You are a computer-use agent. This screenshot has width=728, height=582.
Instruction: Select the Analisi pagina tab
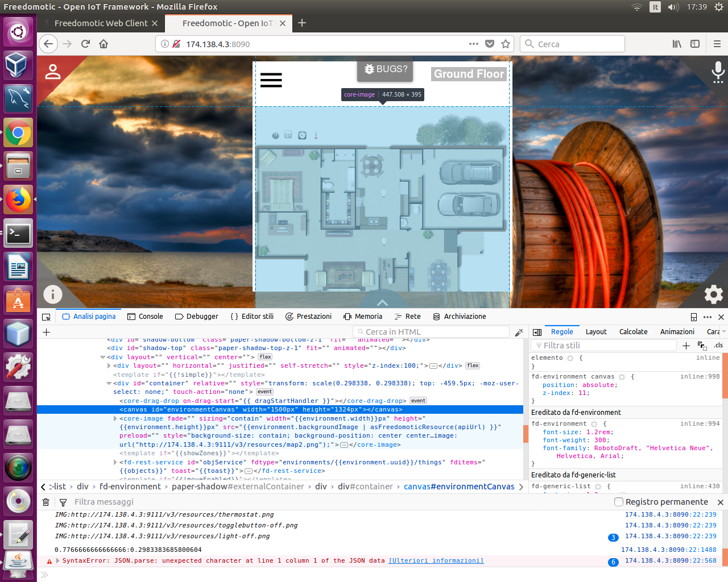point(89,317)
